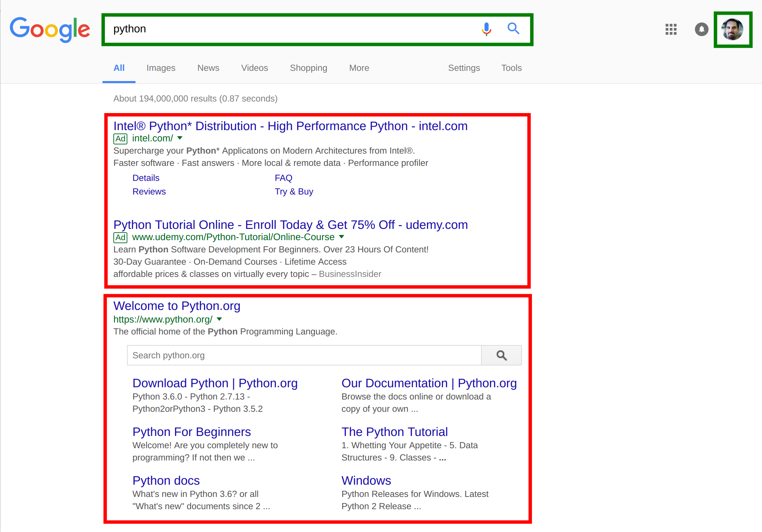Click the Google logo
Image resolution: width=762 pixels, height=532 pixels.
50,30
